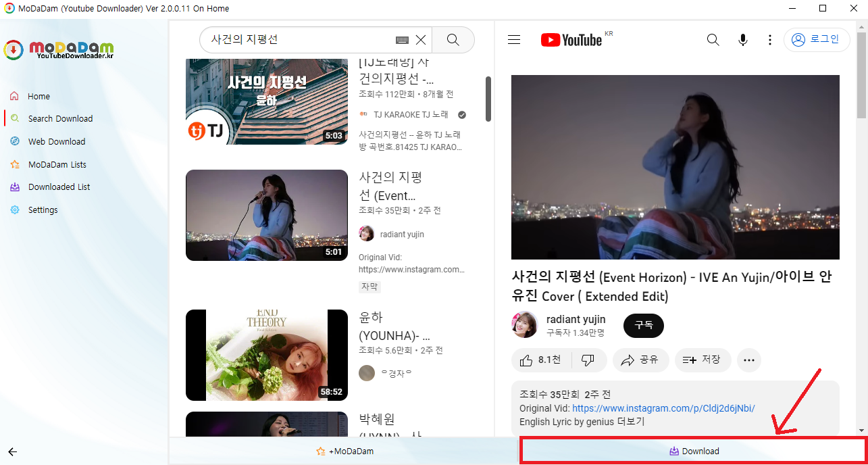Viewport: 868px width, 465px height.
Task: Click the ㅇ경자ㅇ channel name
Action: [x=397, y=373]
